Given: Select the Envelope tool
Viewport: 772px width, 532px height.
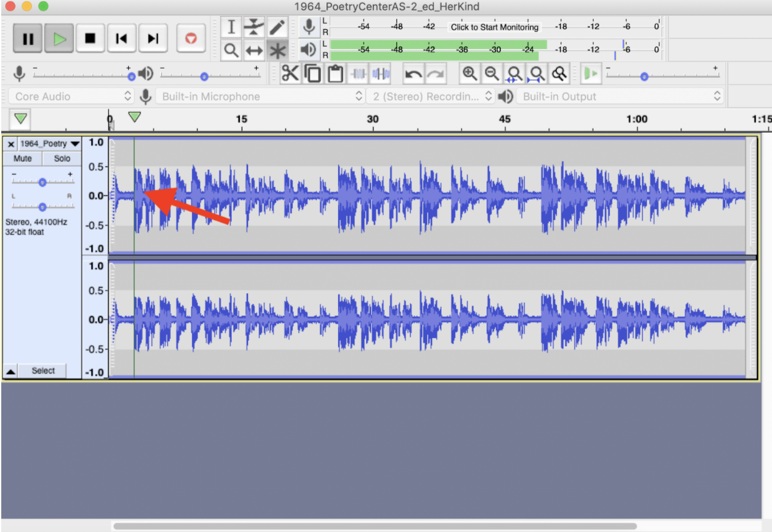Looking at the screenshot, I should pyautogui.click(x=254, y=27).
